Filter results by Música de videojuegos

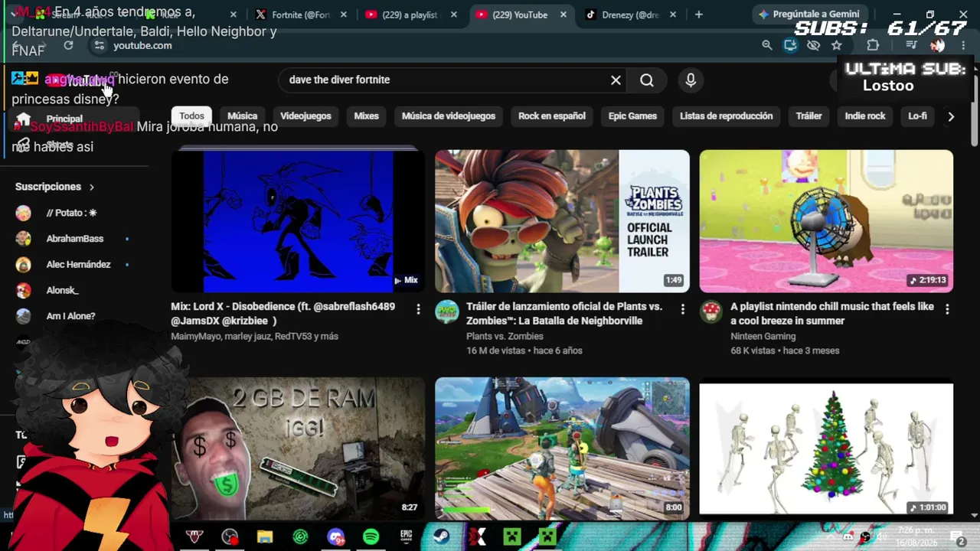pyautogui.click(x=449, y=116)
